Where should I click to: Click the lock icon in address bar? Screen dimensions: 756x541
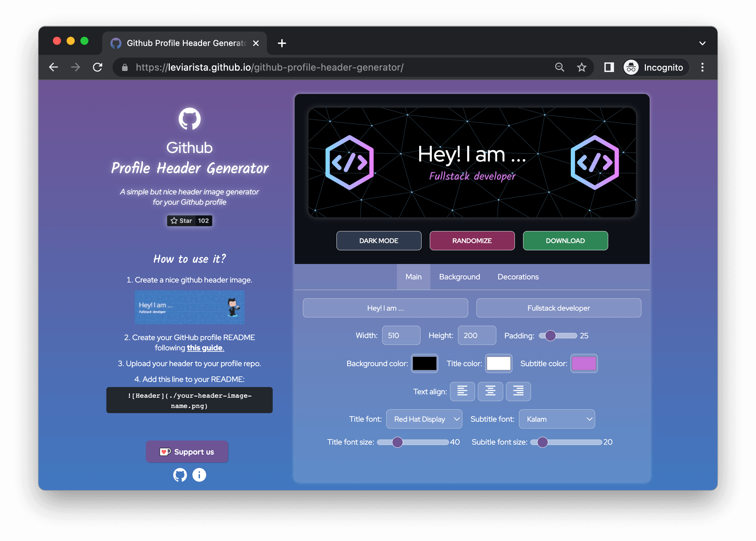(125, 68)
